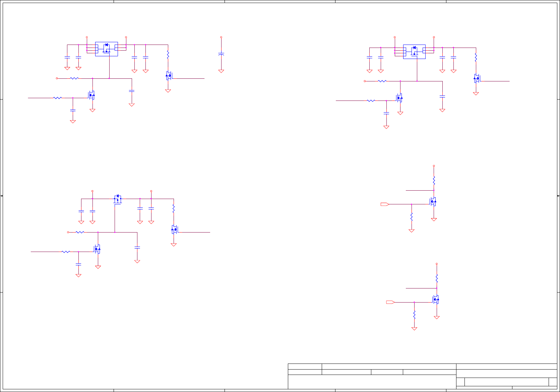Select input series resistor on long wire, bottom-left circuit
560x392 pixels.
(66, 252)
